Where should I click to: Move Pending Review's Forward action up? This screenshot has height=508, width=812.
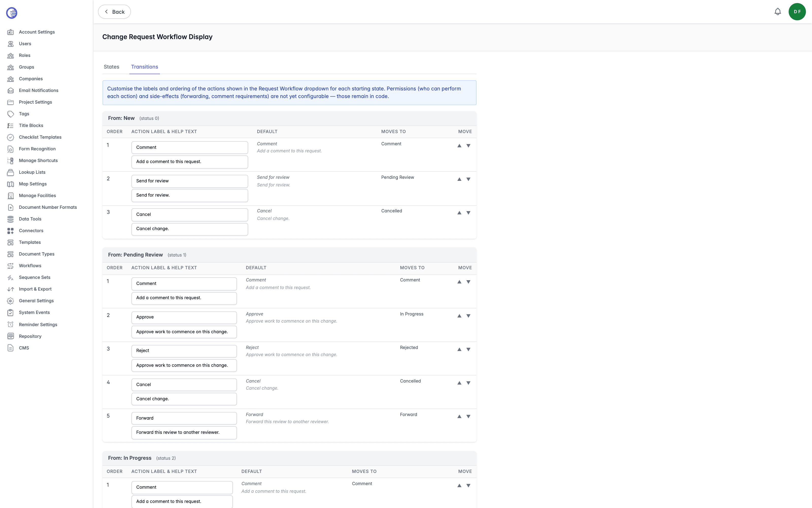click(x=459, y=416)
